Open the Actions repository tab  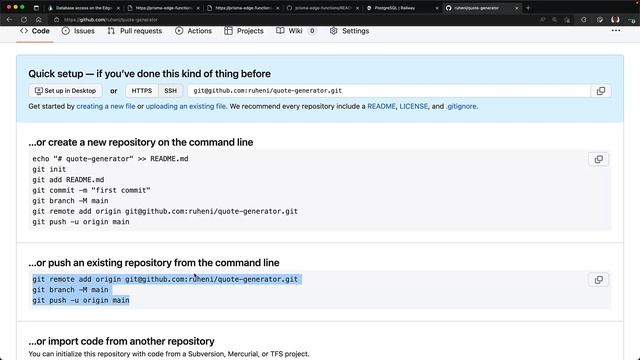pyautogui.click(x=193, y=31)
